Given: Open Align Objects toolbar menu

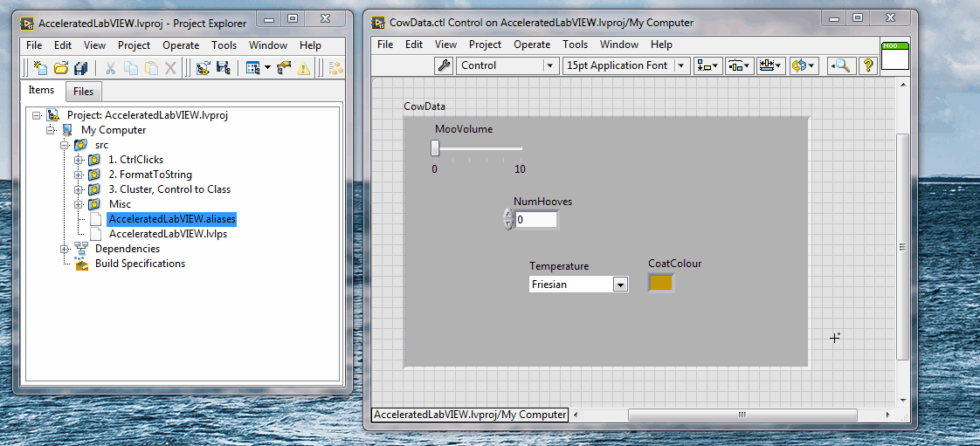Looking at the screenshot, I should [707, 65].
